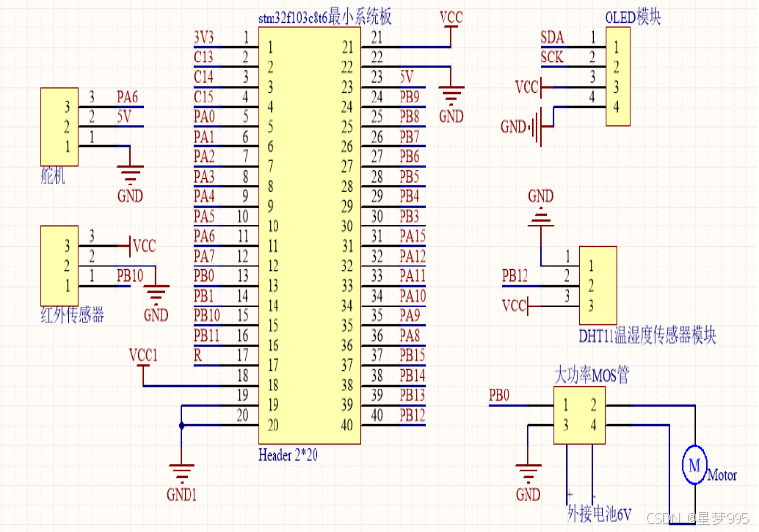
Task: Select the PA9 net label
Action: (x=409, y=315)
